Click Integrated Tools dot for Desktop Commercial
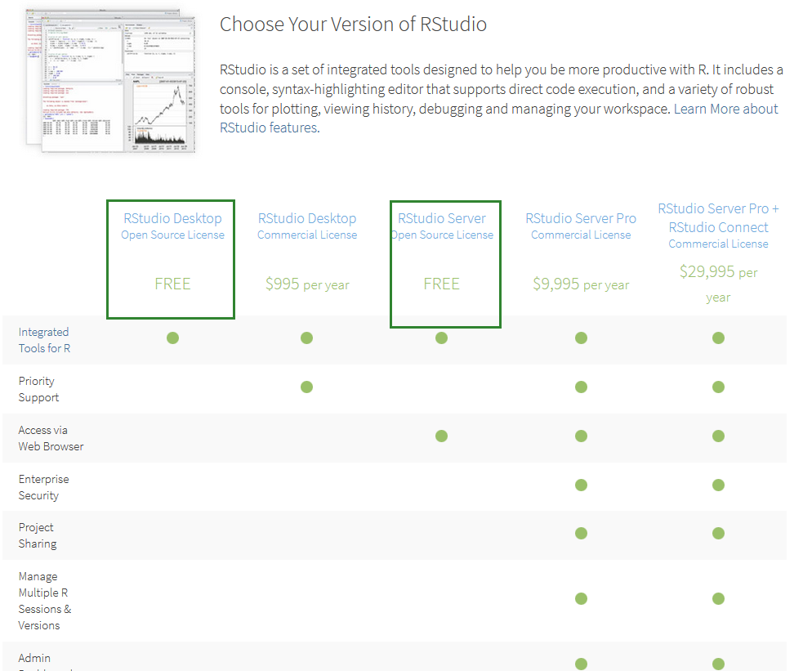812x671 pixels. (x=306, y=338)
